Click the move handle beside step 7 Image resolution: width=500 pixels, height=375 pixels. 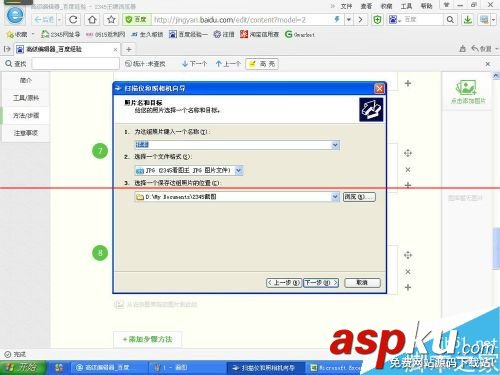[x=408, y=153]
